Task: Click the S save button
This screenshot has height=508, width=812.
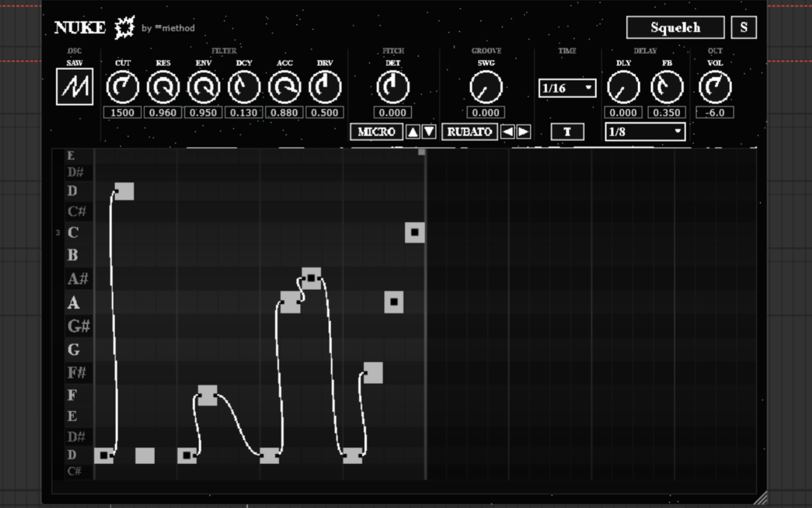Action: [x=744, y=27]
